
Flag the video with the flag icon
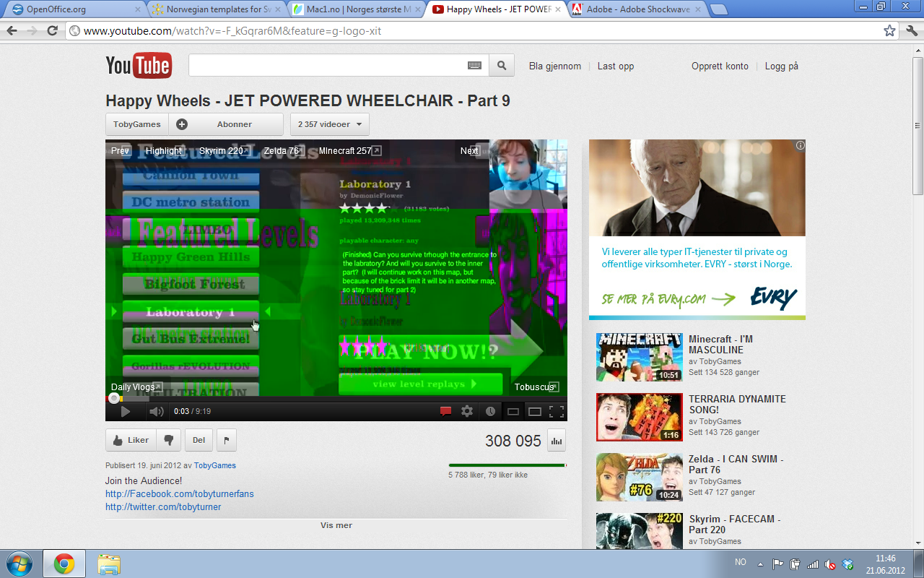point(225,440)
